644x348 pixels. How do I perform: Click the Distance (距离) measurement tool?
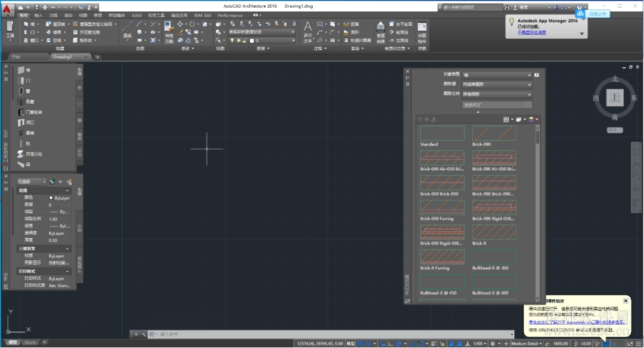[351, 24]
